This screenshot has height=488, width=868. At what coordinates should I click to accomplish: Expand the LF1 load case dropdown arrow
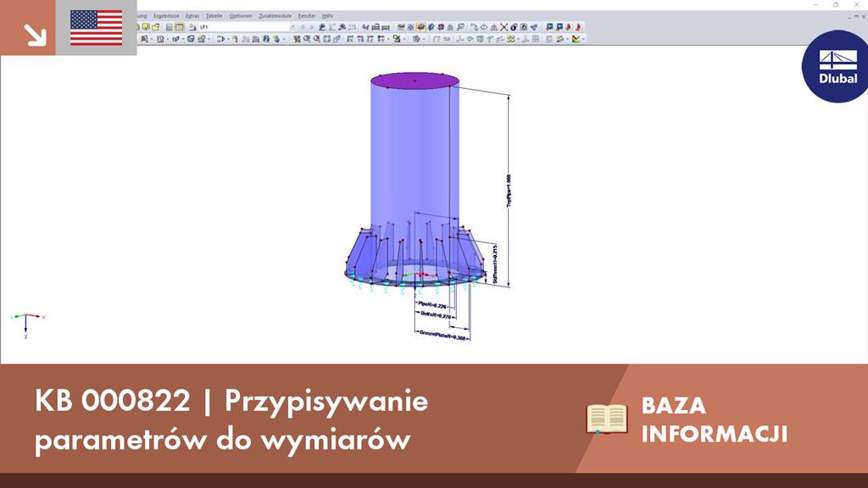tap(292, 26)
